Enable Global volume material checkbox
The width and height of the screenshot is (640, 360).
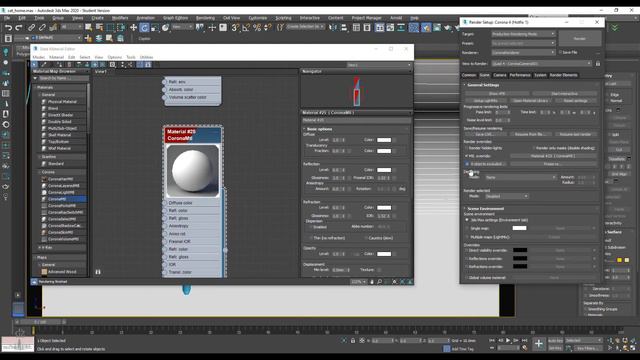467,278
